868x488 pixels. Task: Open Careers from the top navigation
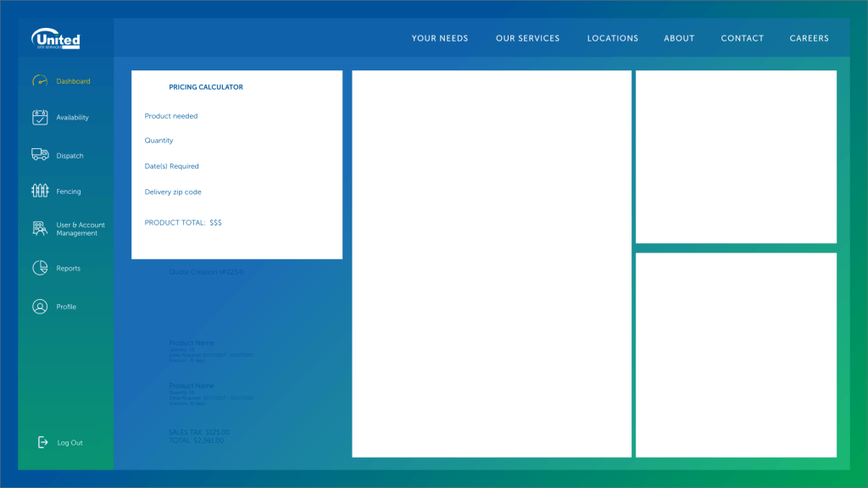click(809, 38)
